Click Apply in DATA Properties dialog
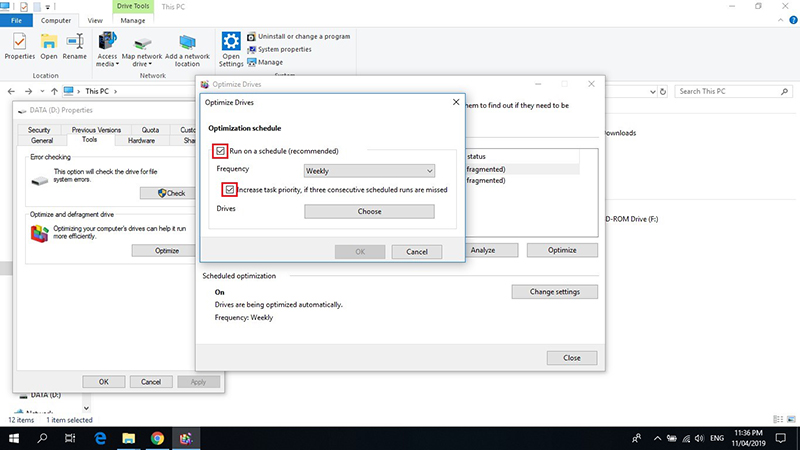800x450 pixels. tap(198, 382)
